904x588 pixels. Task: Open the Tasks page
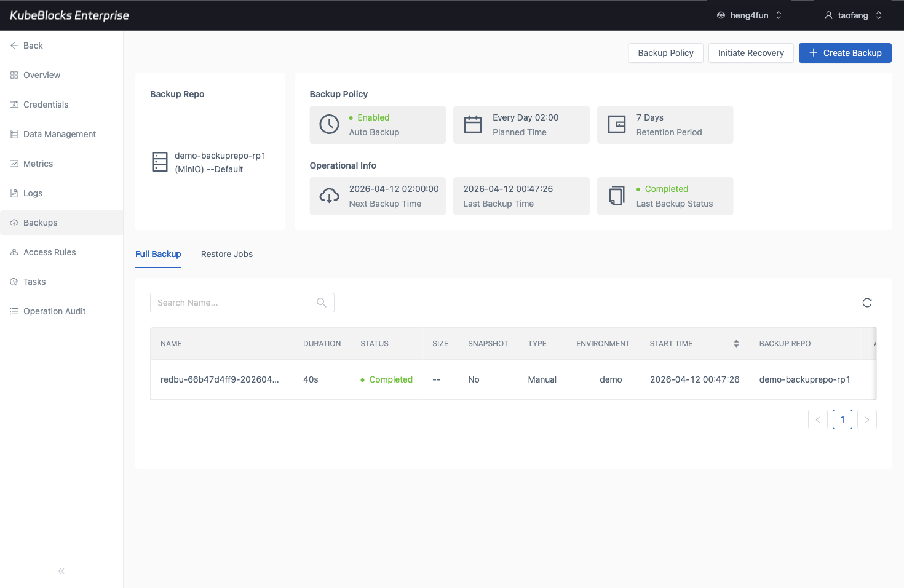[34, 282]
